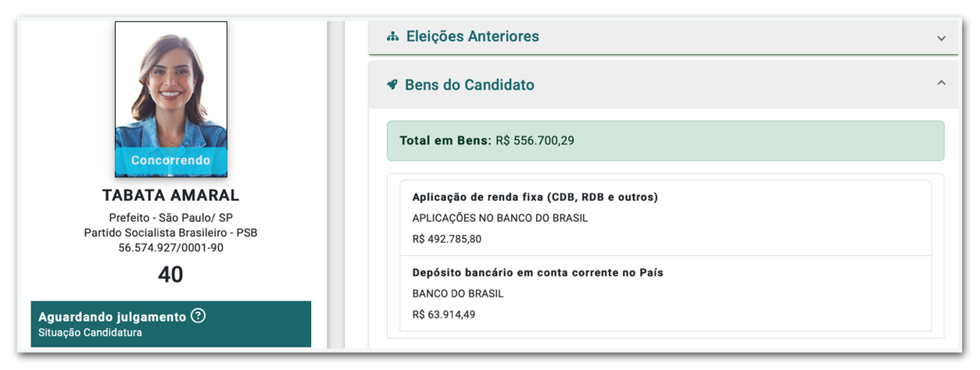Screen dimensions: 980x370
Task: Click Partido Socialista Brasileiro - PSB text
Action: pos(170,233)
